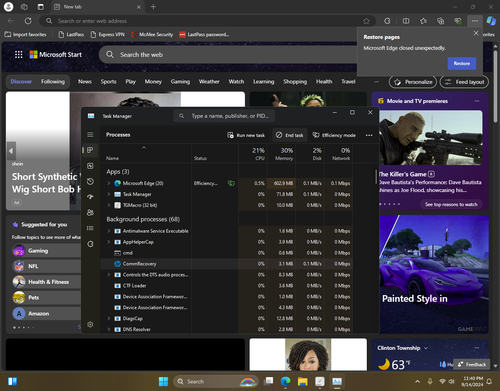
Task: Open Details icon in Task Manager sidebar
Action: pyautogui.click(x=90, y=228)
